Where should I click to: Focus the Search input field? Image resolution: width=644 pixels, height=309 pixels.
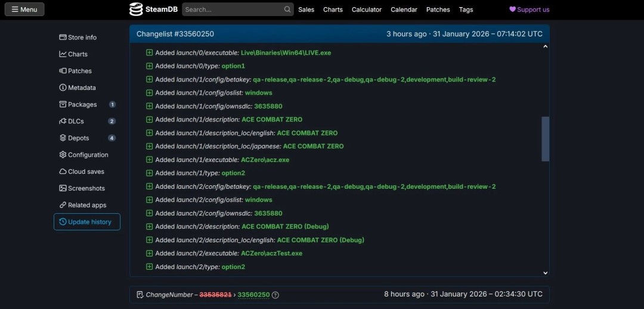tap(233, 10)
